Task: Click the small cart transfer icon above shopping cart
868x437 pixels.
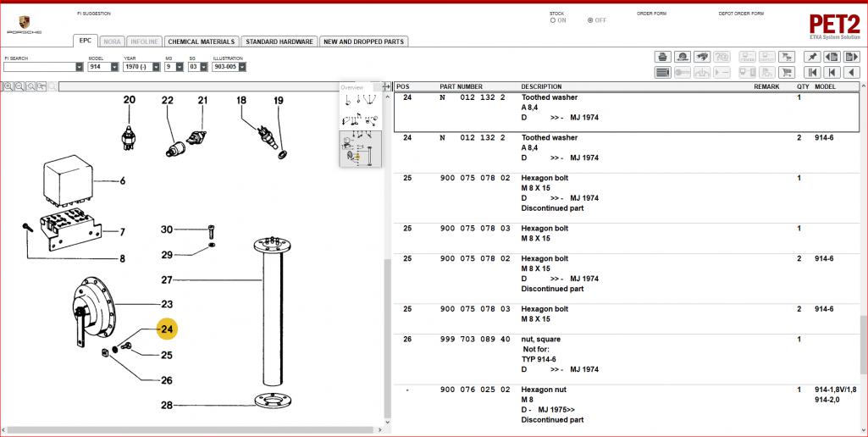Action: [787, 57]
